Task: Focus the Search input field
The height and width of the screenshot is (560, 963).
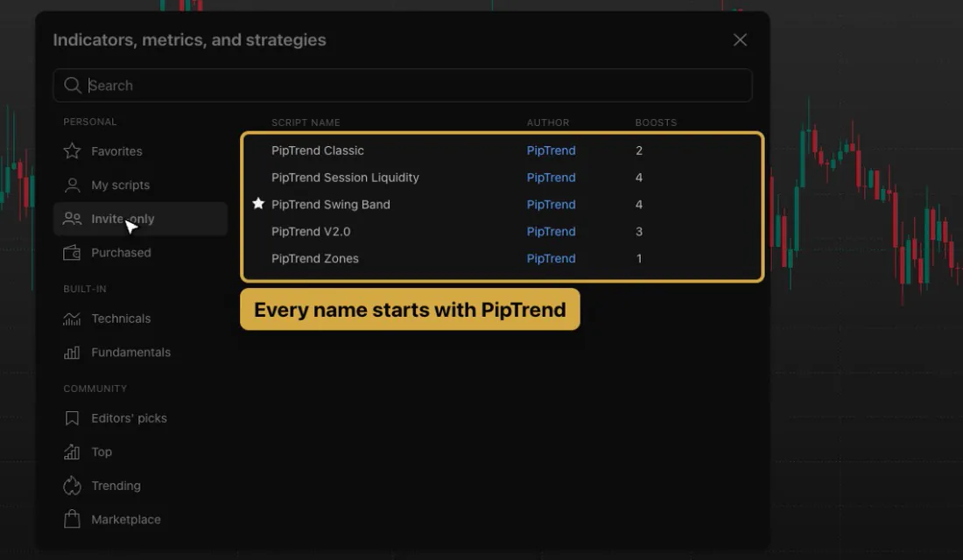Action: click(403, 86)
